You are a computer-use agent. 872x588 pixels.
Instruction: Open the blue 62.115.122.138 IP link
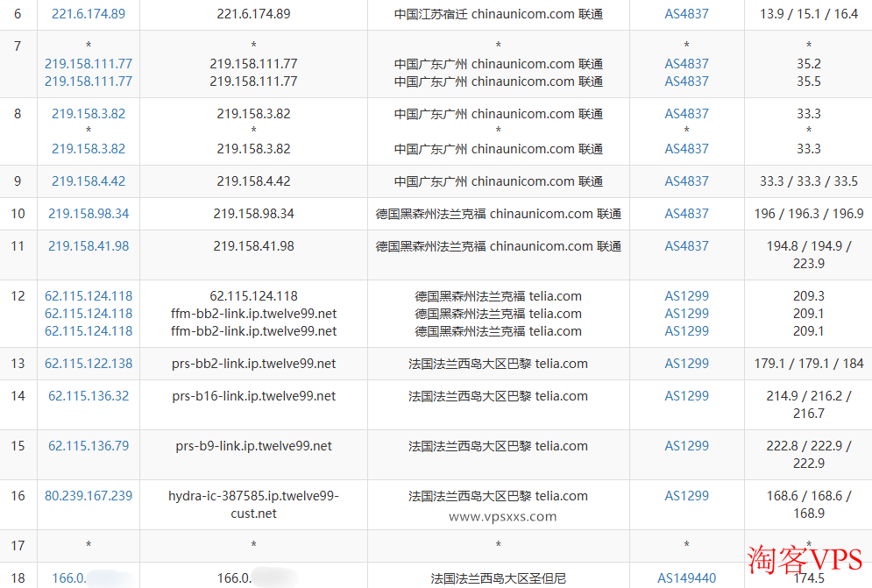[89, 364]
